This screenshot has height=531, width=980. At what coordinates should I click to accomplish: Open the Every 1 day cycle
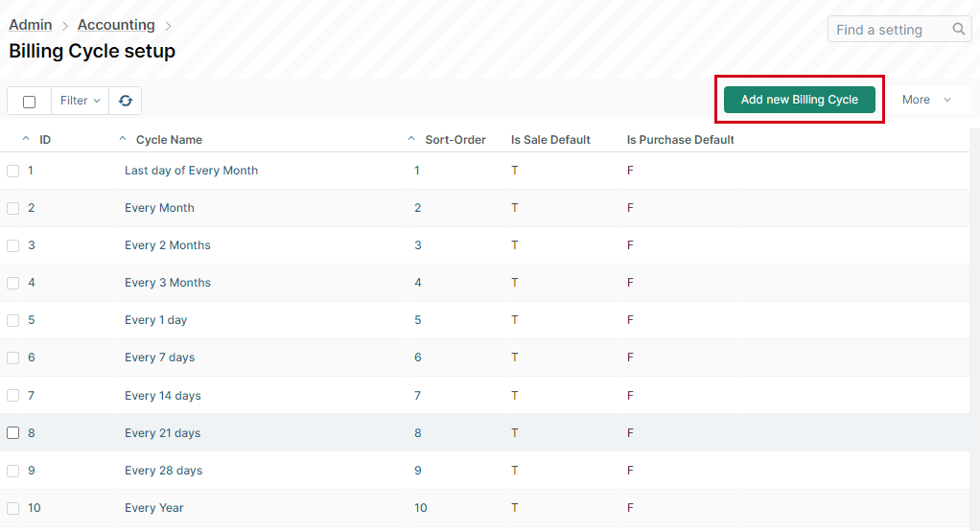(x=155, y=320)
